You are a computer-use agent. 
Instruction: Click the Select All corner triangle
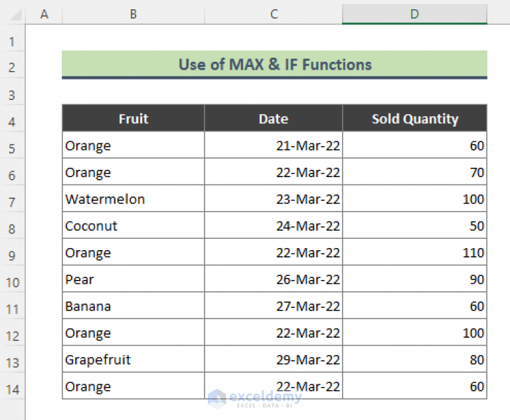point(15,15)
